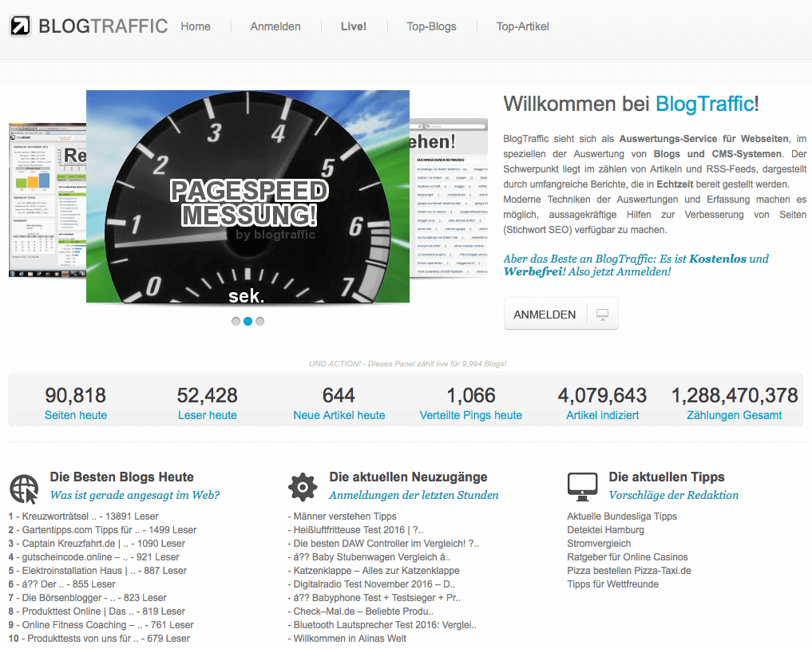Open Pizza bestellen Pizza-Taxi.de link
812x649 pixels.
[x=629, y=570]
